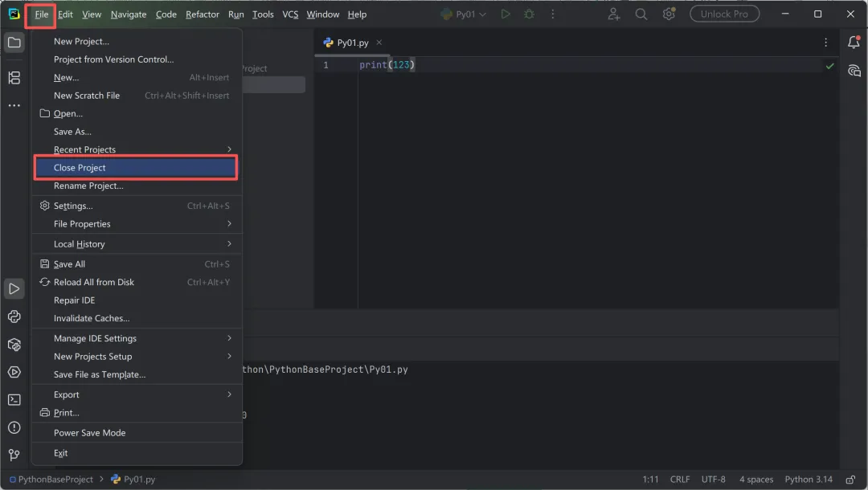
Task: Choose Invalidate Caches... entry
Action: pyautogui.click(x=137, y=318)
